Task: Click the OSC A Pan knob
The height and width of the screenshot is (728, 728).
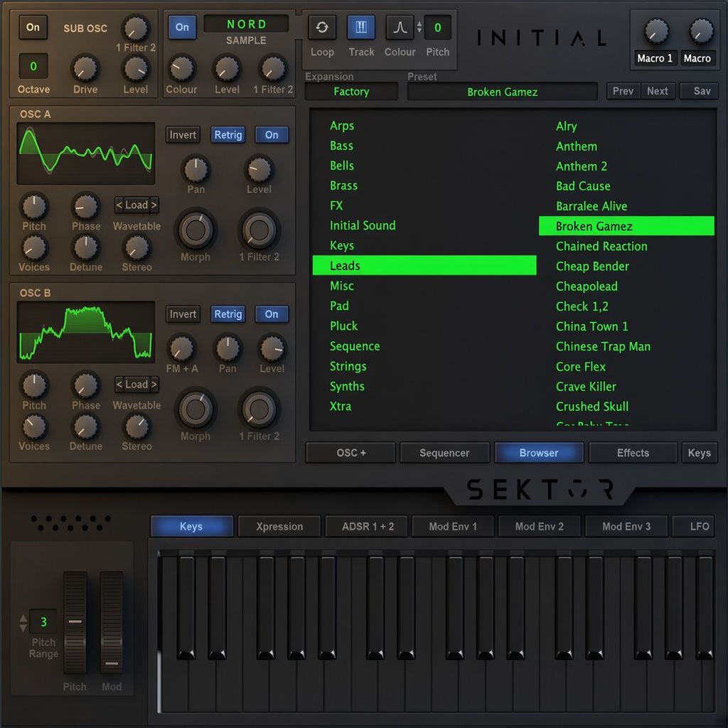Action: [196, 169]
